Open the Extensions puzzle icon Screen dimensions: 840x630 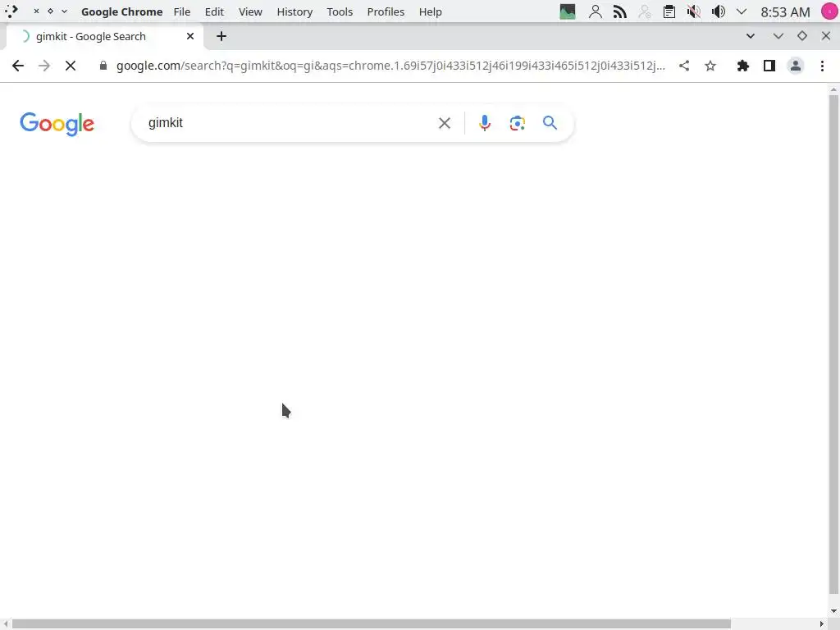743,66
